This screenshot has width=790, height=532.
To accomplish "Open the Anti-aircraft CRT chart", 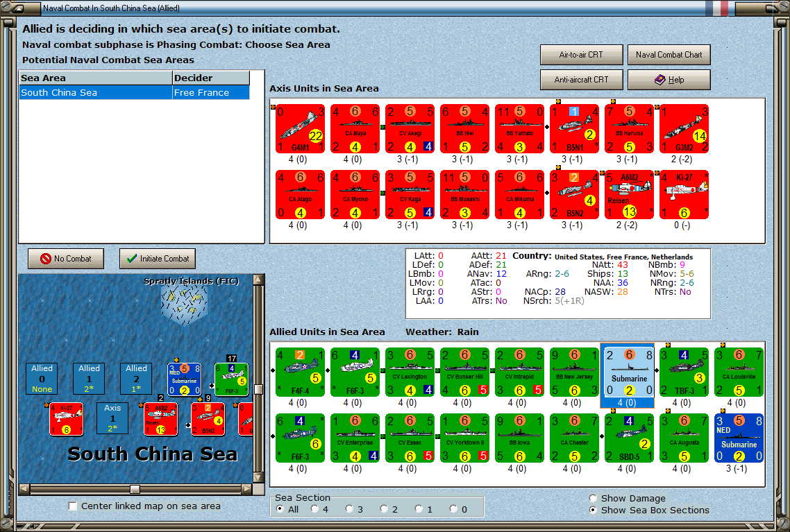I will 582,80.
